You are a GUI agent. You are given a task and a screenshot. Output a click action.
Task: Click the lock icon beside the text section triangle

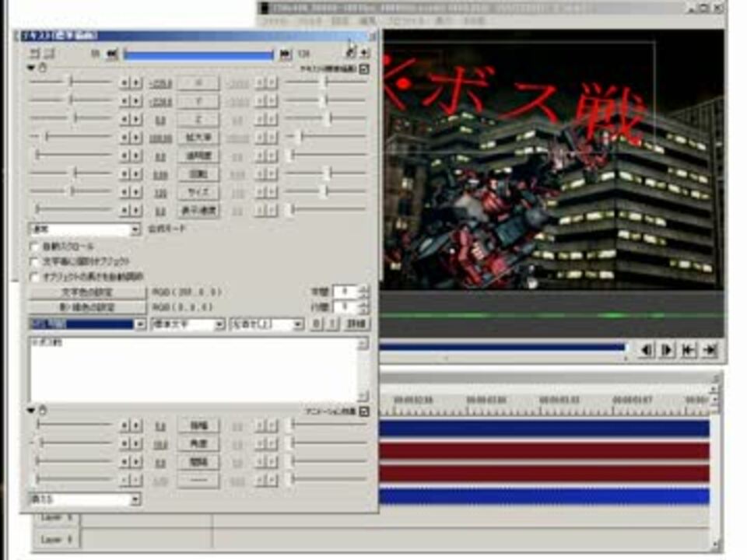pyautogui.click(x=43, y=68)
